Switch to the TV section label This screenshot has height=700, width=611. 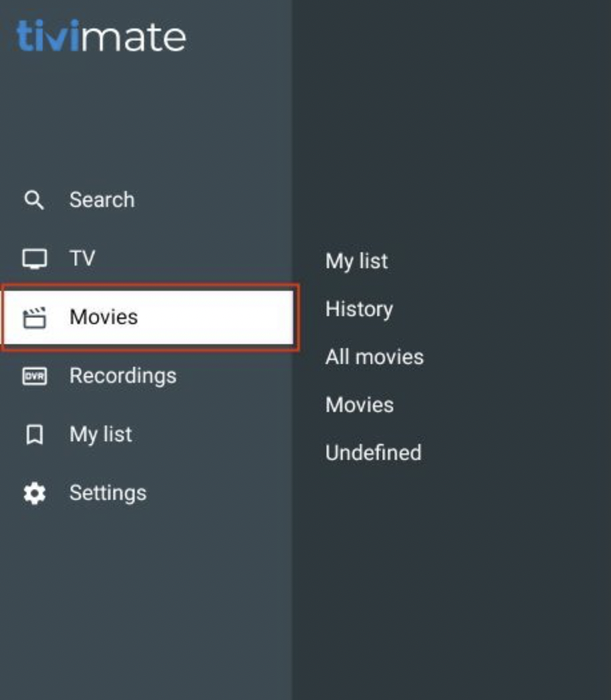(x=82, y=259)
